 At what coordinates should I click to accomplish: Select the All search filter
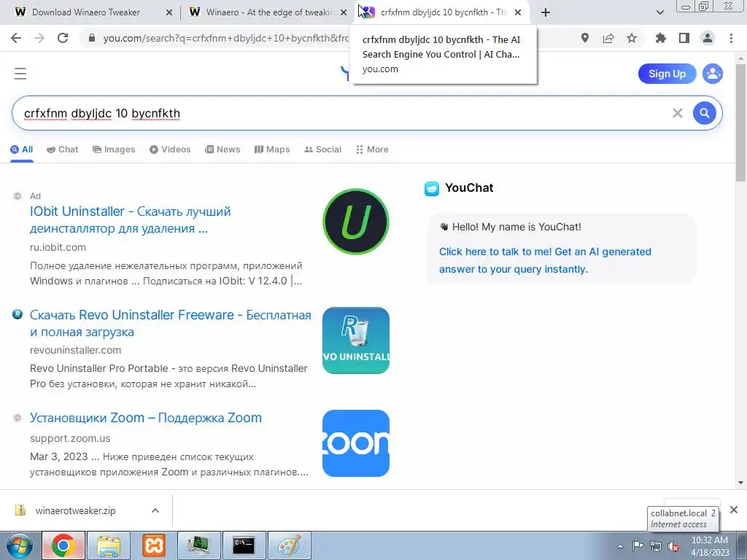click(21, 149)
